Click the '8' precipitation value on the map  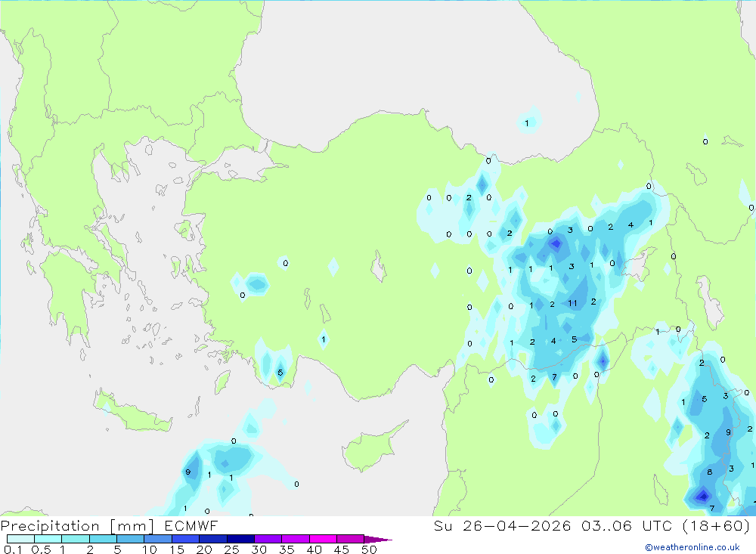(x=709, y=472)
